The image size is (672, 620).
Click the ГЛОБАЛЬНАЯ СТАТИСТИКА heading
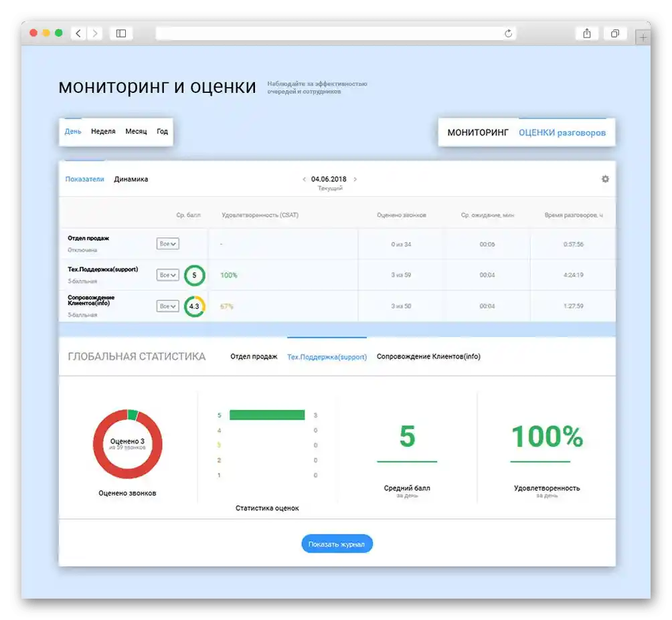pos(137,356)
